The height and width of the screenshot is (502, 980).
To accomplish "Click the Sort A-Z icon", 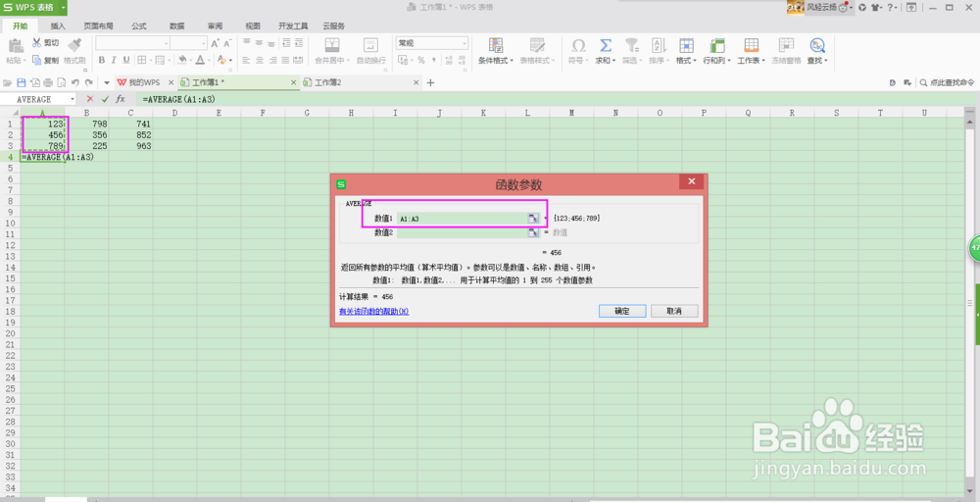I will (659, 45).
